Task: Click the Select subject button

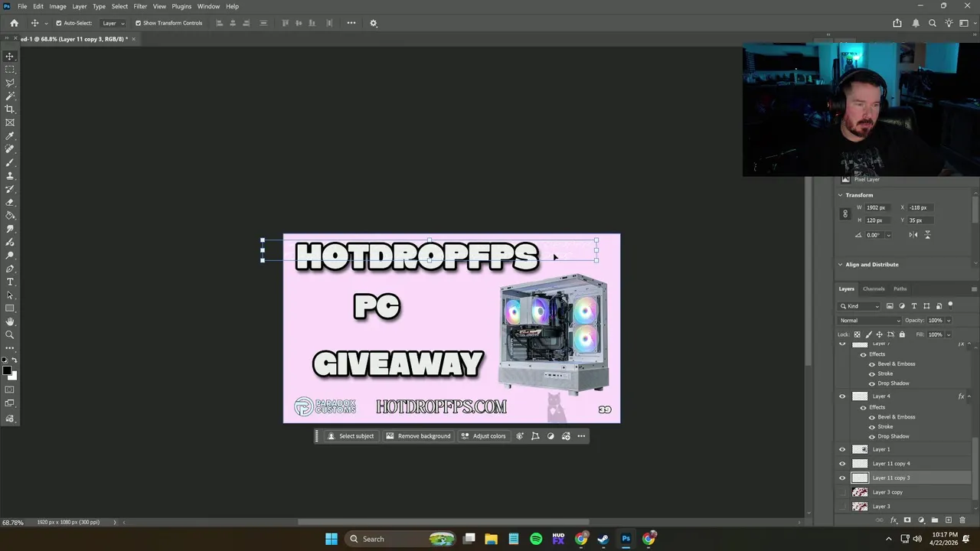Action: (351, 436)
